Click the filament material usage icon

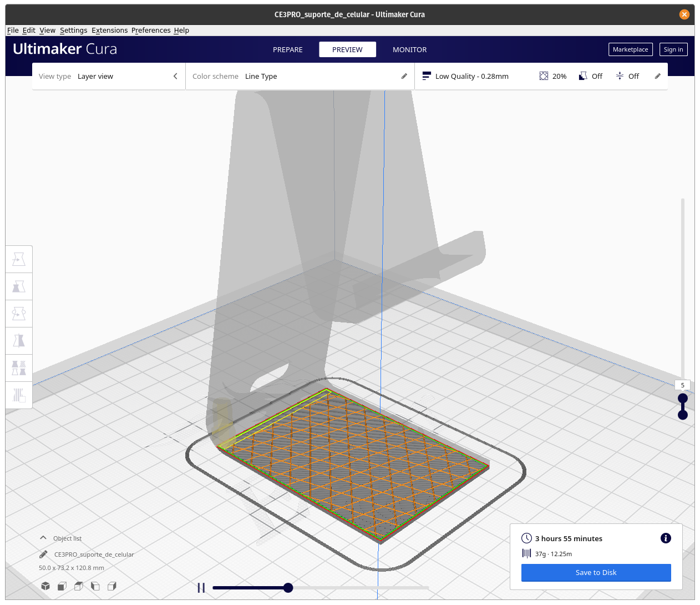pyautogui.click(x=526, y=553)
